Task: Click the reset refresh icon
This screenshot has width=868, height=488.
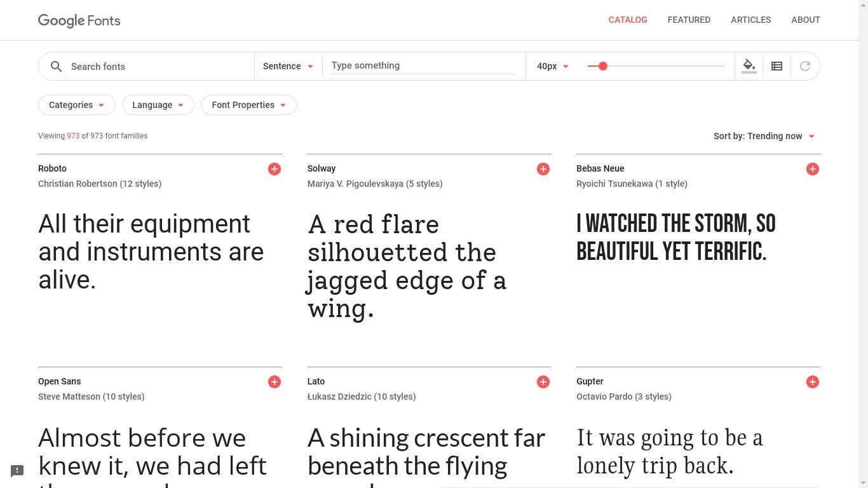Action: click(x=805, y=66)
